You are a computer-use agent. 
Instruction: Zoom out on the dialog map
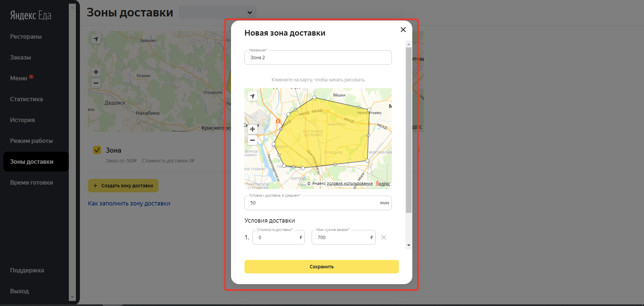click(x=252, y=140)
